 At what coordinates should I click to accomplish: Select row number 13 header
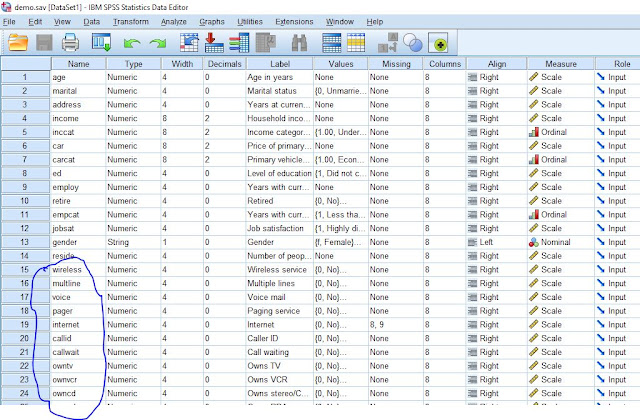(25, 242)
